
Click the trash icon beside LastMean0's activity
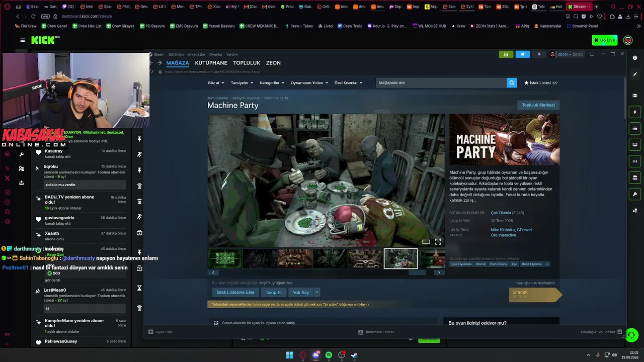(x=139, y=308)
